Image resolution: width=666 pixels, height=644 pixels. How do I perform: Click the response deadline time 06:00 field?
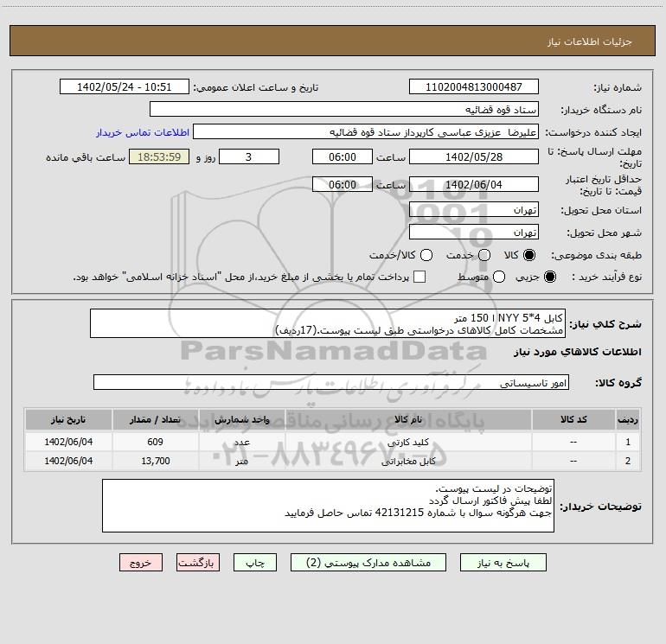click(343, 156)
